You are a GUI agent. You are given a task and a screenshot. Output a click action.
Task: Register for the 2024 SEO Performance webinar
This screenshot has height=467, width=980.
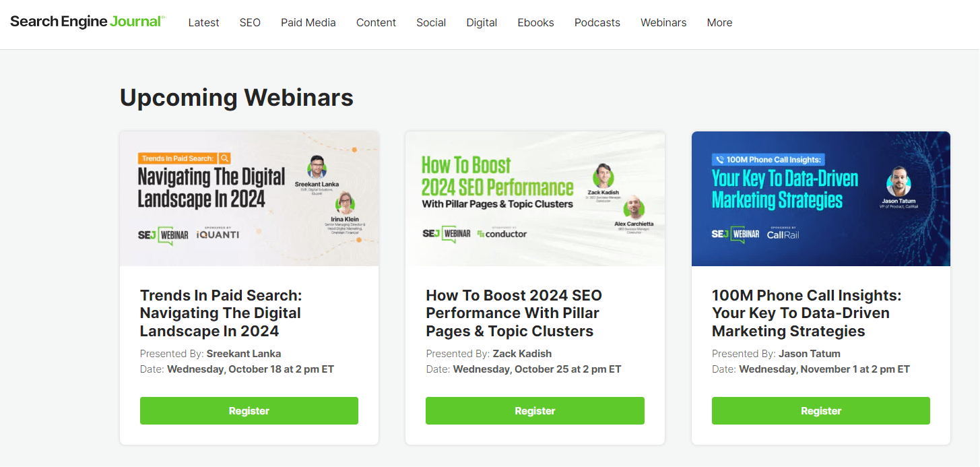535,411
